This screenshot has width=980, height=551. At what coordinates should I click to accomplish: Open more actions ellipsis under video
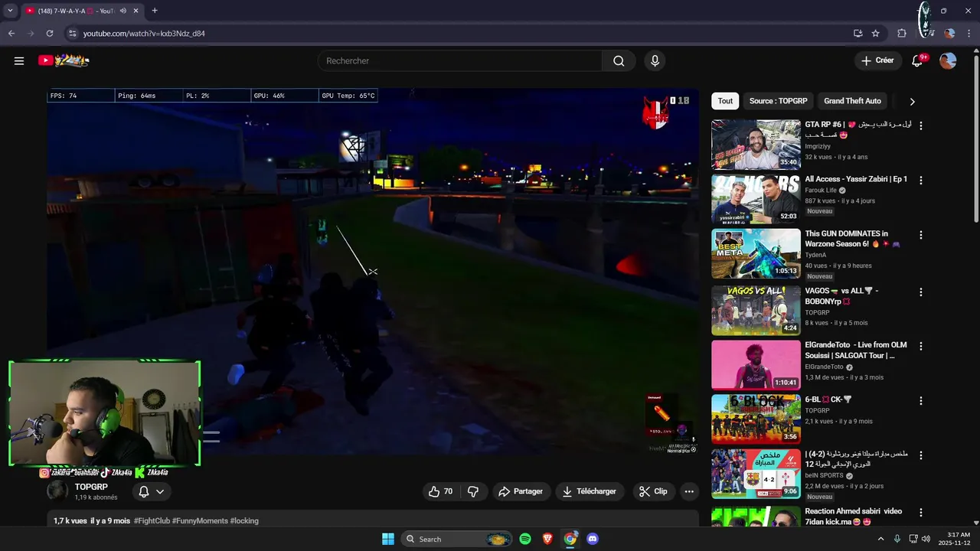(689, 491)
